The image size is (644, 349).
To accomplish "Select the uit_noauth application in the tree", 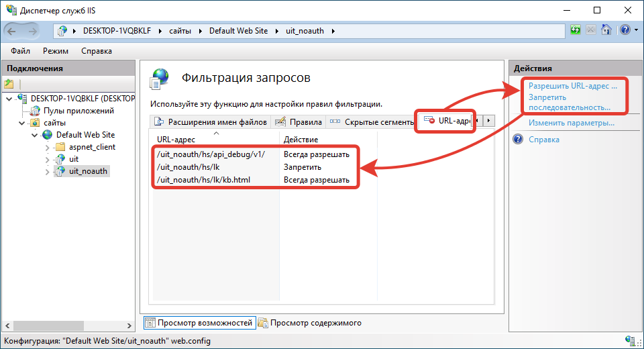I will [x=88, y=171].
